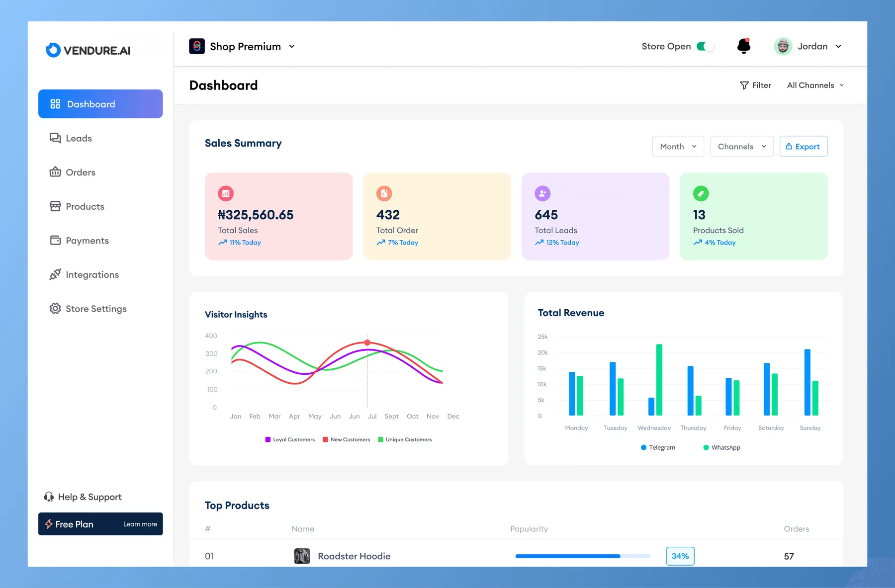Open the Jordan account dropdown
895x588 pixels.
click(x=808, y=46)
